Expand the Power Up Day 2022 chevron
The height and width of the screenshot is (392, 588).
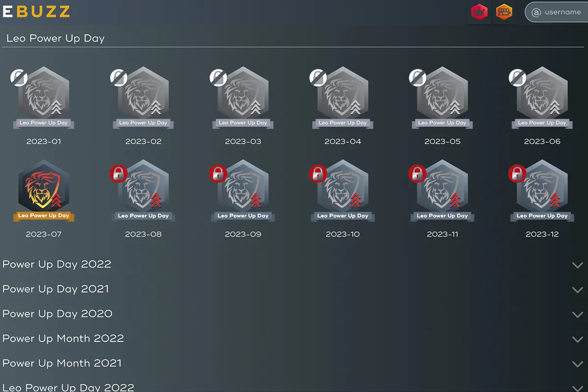click(x=578, y=265)
